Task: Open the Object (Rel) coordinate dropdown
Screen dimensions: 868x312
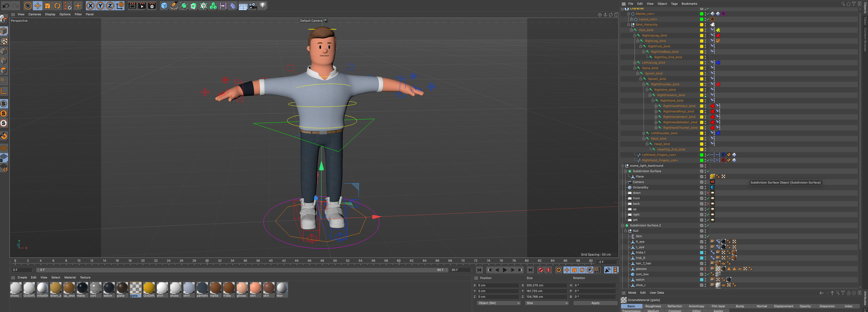Action: click(498, 303)
